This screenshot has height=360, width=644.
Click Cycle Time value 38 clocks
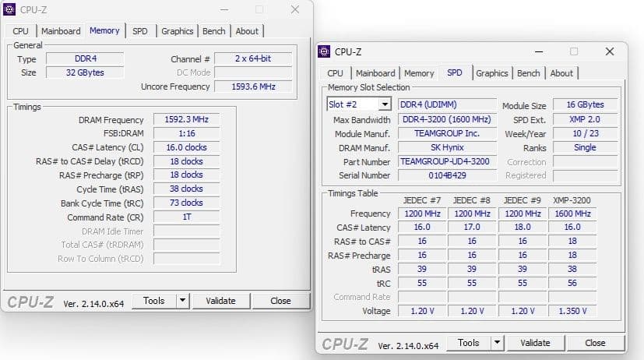pyautogui.click(x=186, y=189)
